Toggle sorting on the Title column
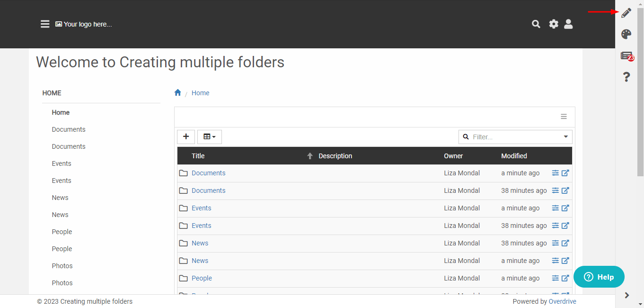This screenshot has width=644, height=308. pos(198,155)
